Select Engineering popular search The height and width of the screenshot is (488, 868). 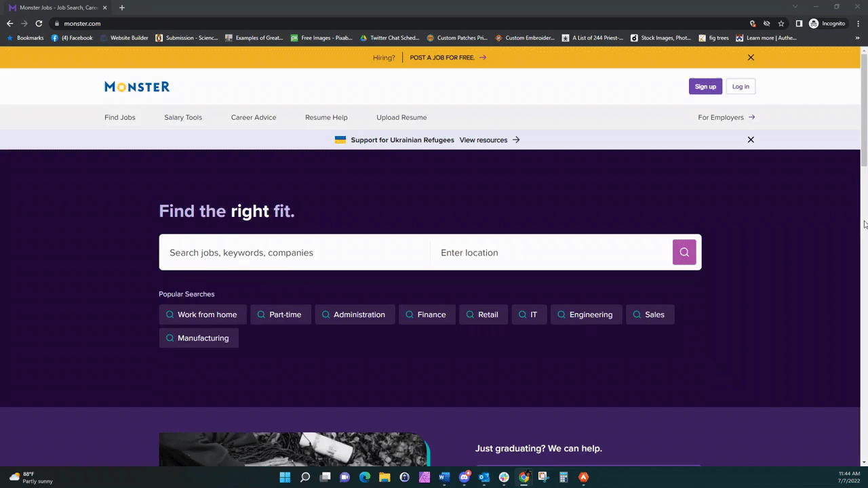[587, 314]
